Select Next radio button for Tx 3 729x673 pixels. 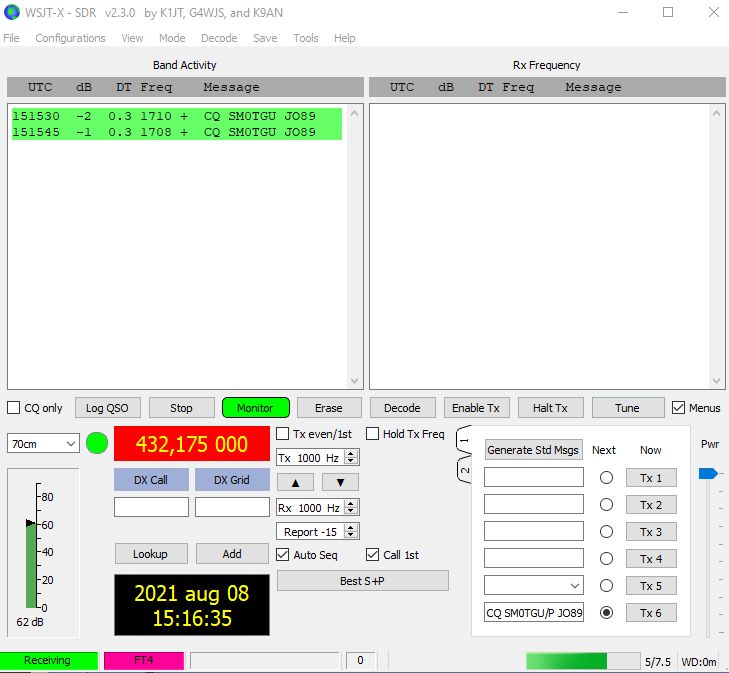(x=606, y=531)
